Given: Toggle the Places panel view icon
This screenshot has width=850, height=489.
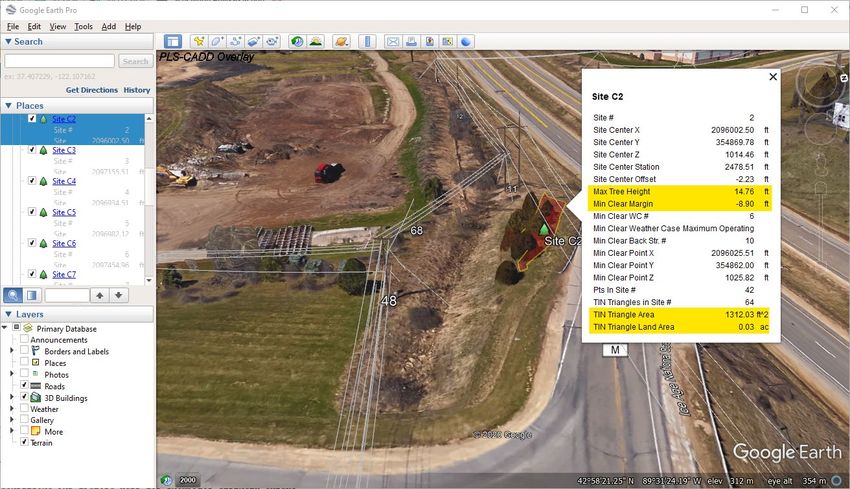Looking at the screenshot, I should [x=32, y=295].
